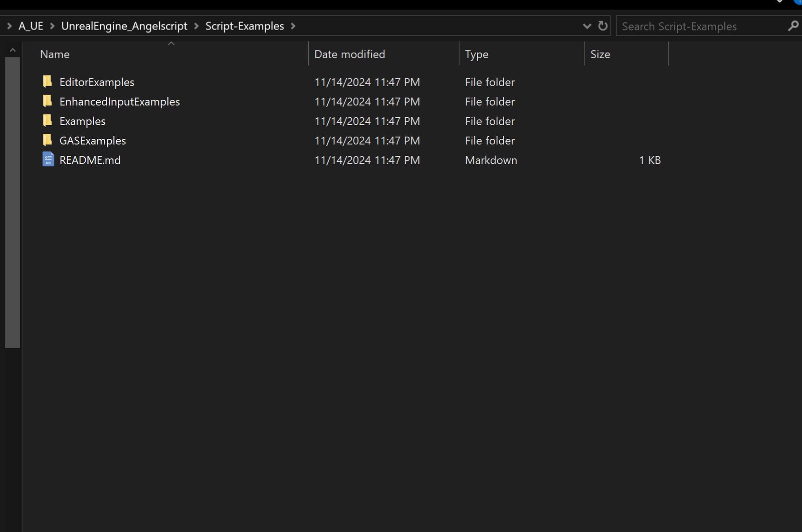Navigate to the A_UE breadcrumb

pos(31,26)
